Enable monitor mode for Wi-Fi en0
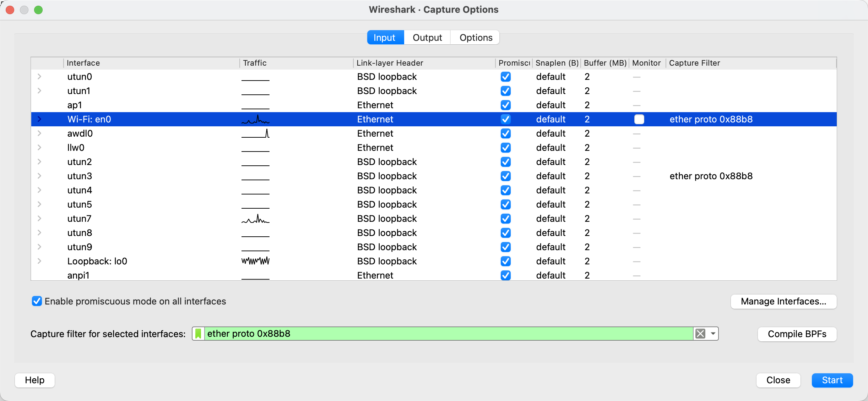Image resolution: width=868 pixels, height=401 pixels. click(x=639, y=119)
